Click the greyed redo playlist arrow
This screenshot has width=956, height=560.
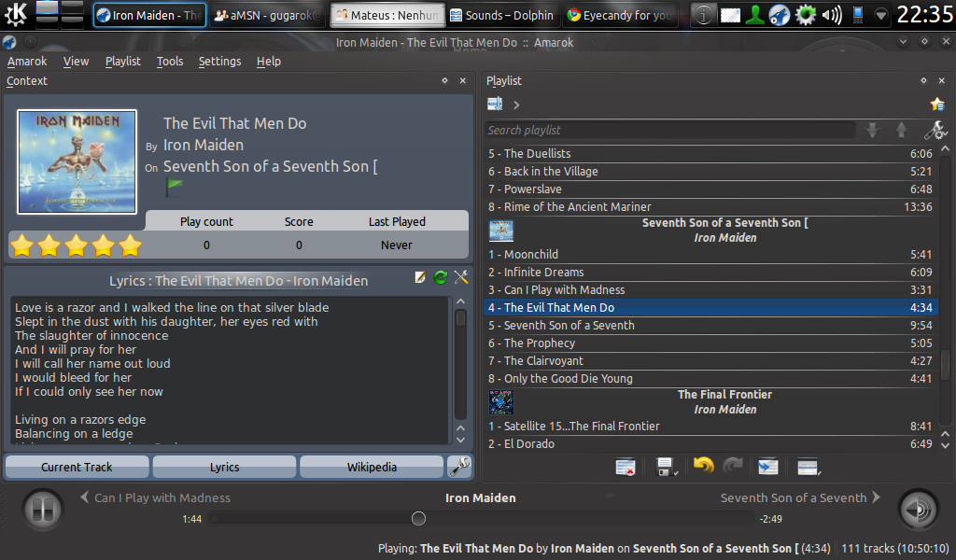click(x=732, y=466)
